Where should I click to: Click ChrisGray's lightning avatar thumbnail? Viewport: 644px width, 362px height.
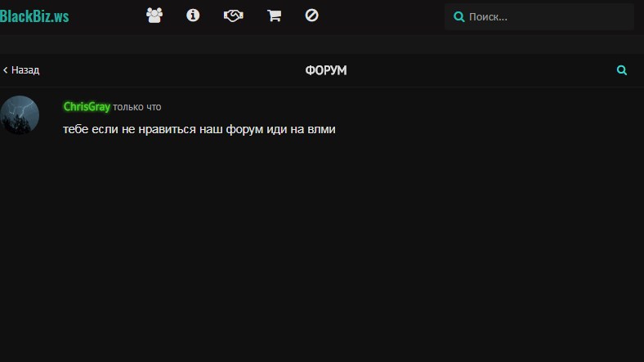click(x=20, y=115)
